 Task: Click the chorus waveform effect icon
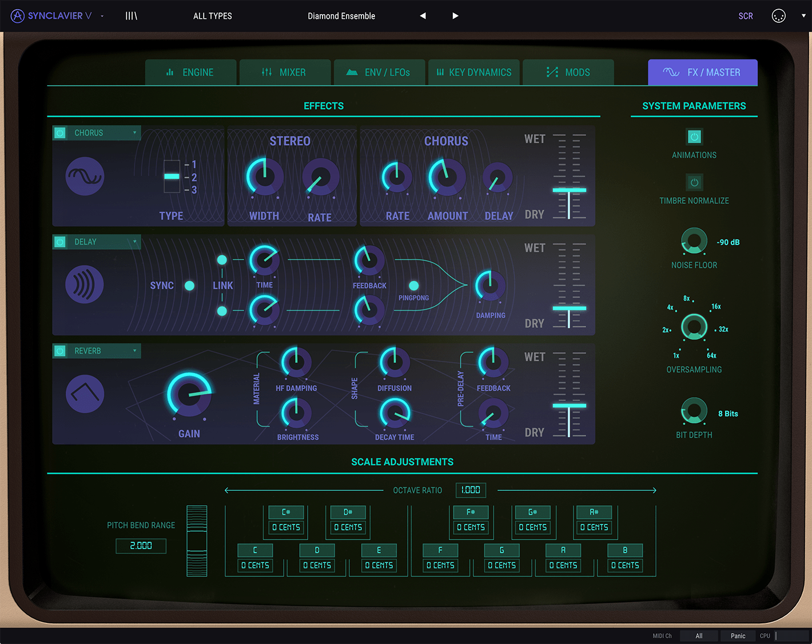point(85,177)
